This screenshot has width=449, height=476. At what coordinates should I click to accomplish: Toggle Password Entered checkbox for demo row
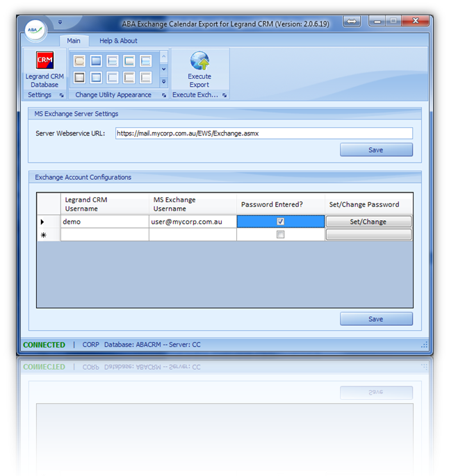tap(281, 221)
